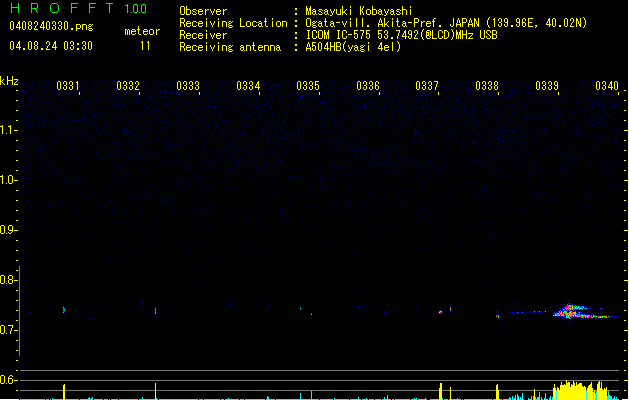Viewport: 629px width, 400px height.
Task: Click the 0.6 kHz axis label
Action: pyautogui.click(x=8, y=380)
